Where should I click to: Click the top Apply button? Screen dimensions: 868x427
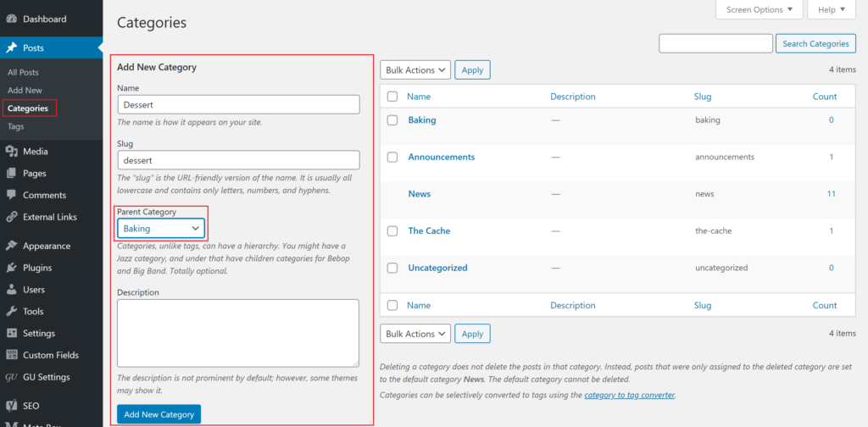472,70
